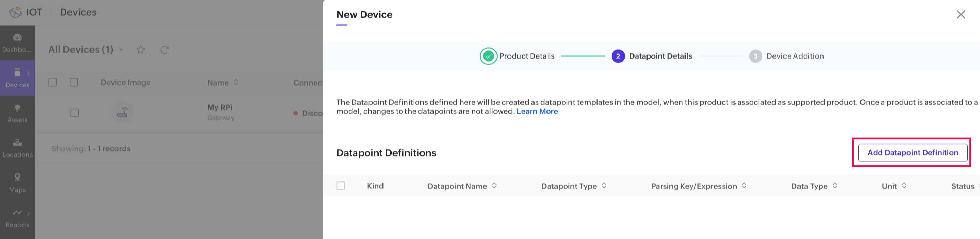Image resolution: width=980 pixels, height=239 pixels.
Task: Open Dashboard from the sidebar
Action: (x=17, y=42)
